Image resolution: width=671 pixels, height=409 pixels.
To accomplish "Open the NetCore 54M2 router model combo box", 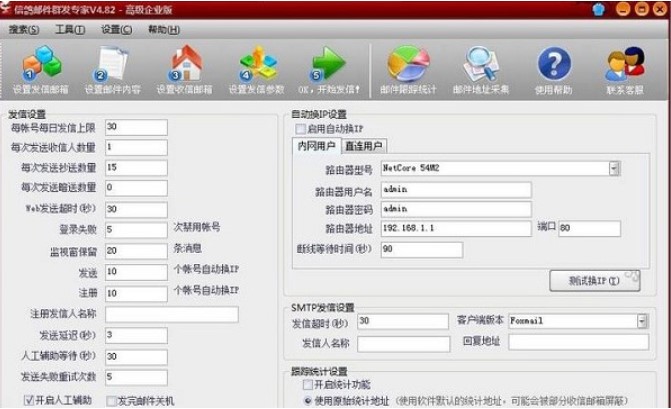I will point(500,169).
